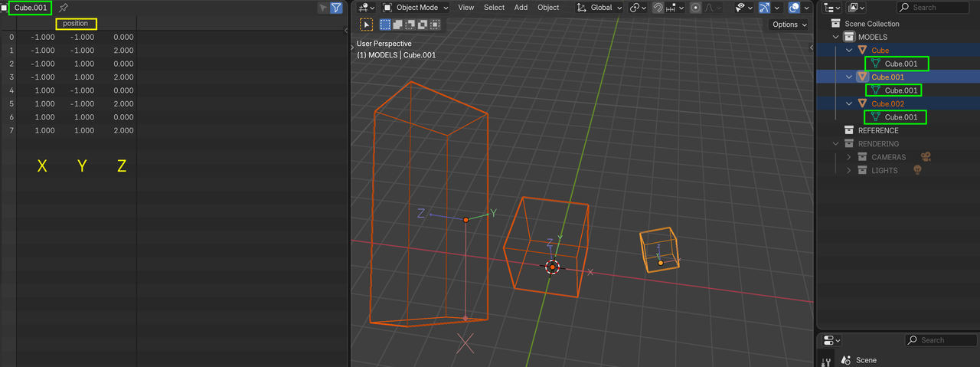Collapse the RENDERING collection
This screenshot has width=980, height=367.
pos(835,143)
